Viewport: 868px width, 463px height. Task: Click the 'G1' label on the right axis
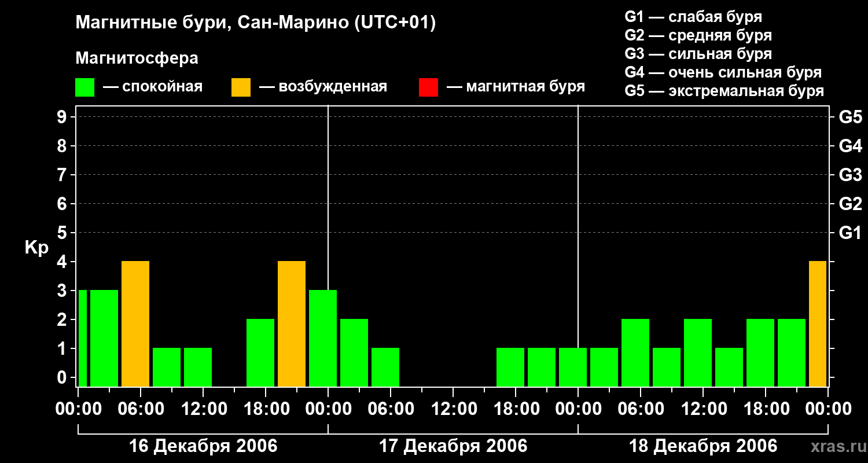click(x=850, y=233)
